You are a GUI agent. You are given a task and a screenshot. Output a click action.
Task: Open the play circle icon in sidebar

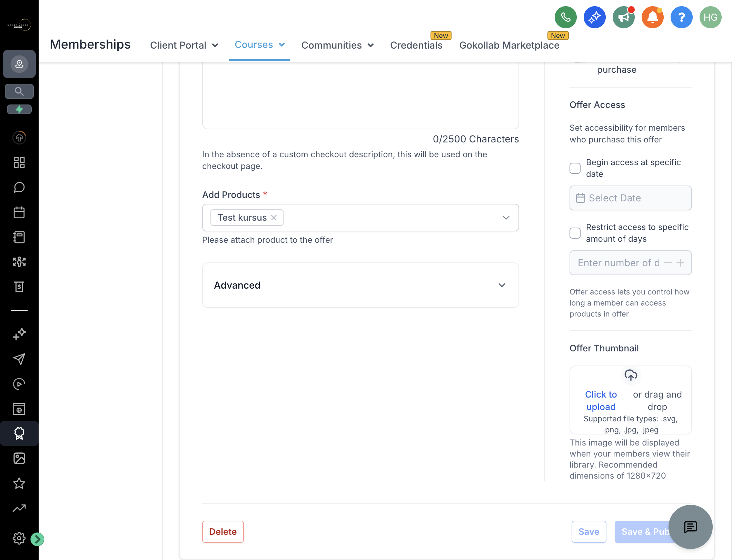point(19,384)
